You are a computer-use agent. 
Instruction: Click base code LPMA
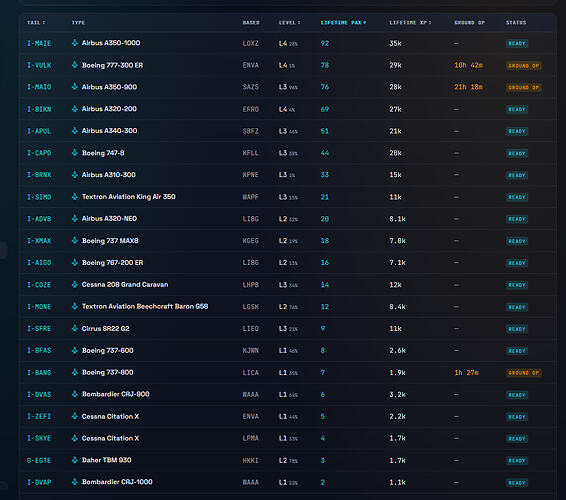(x=251, y=438)
